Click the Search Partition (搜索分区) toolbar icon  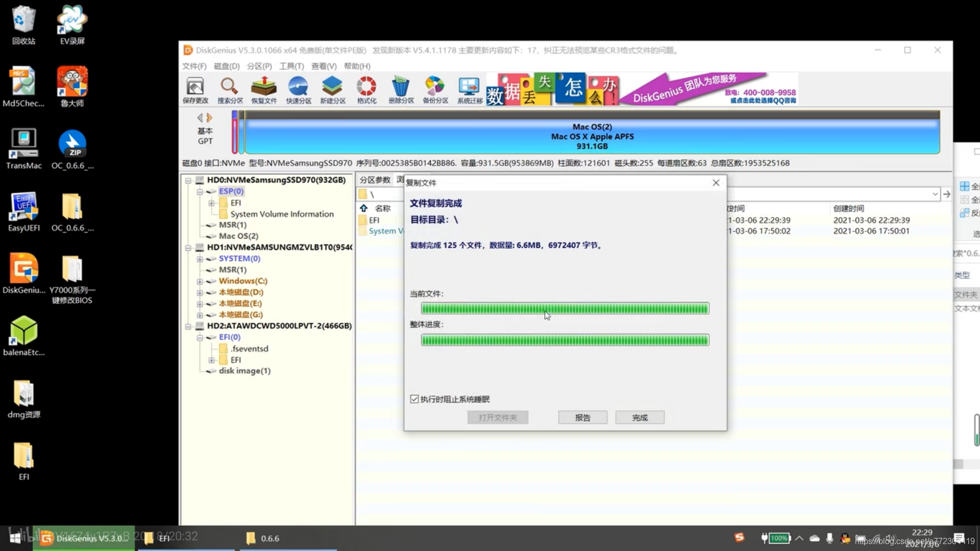(230, 90)
